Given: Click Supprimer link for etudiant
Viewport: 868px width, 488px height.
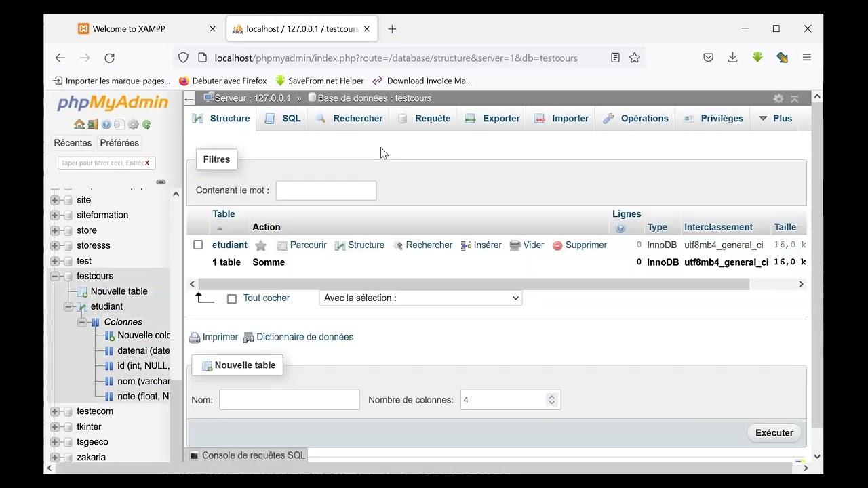Looking at the screenshot, I should tap(580, 245).
